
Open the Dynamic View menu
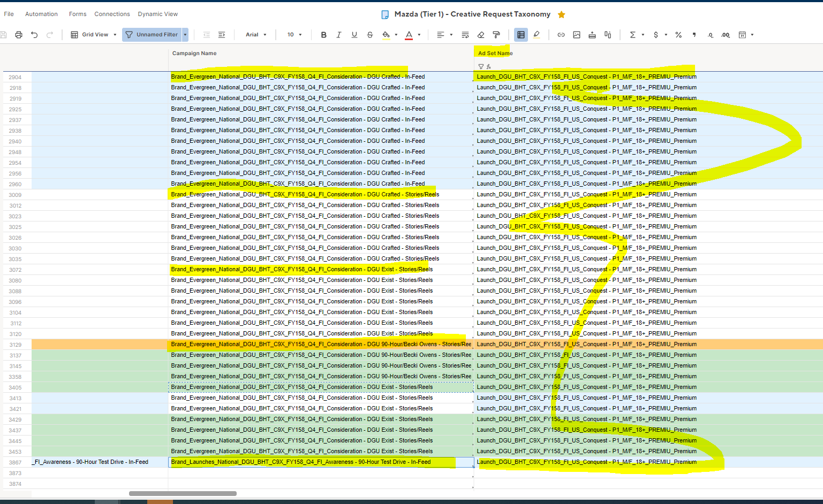click(158, 14)
